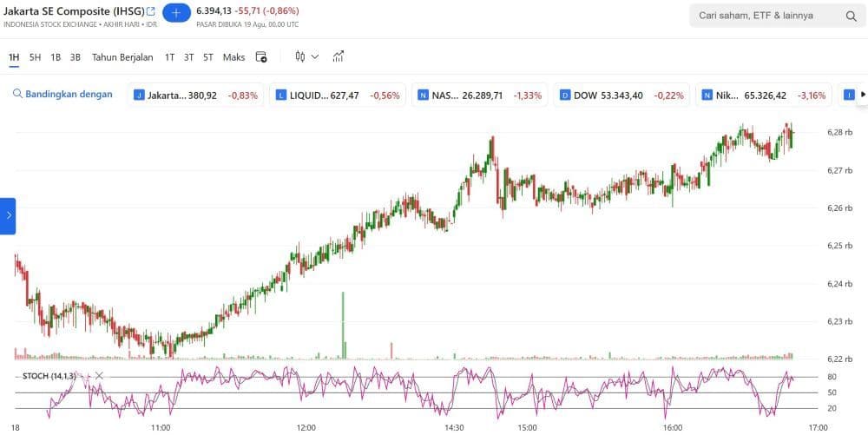Click the Jakarta SE Composite (IHSG) title
The width and height of the screenshot is (868, 435).
[74, 10]
